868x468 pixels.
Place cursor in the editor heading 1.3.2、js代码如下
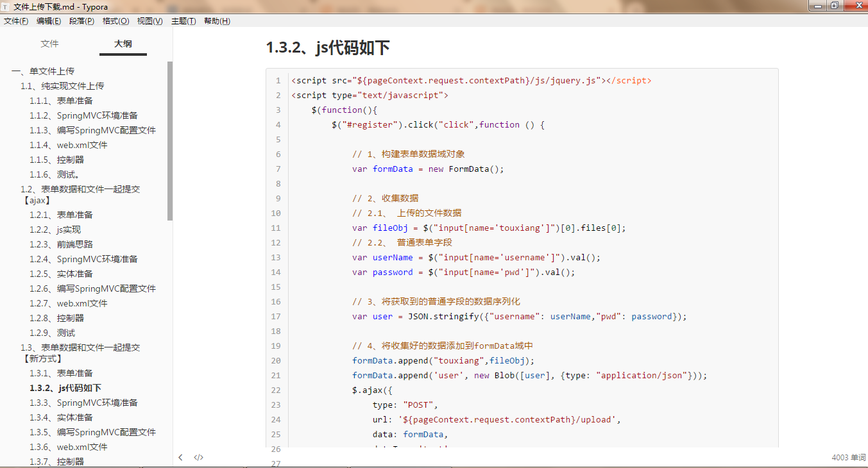(328, 48)
